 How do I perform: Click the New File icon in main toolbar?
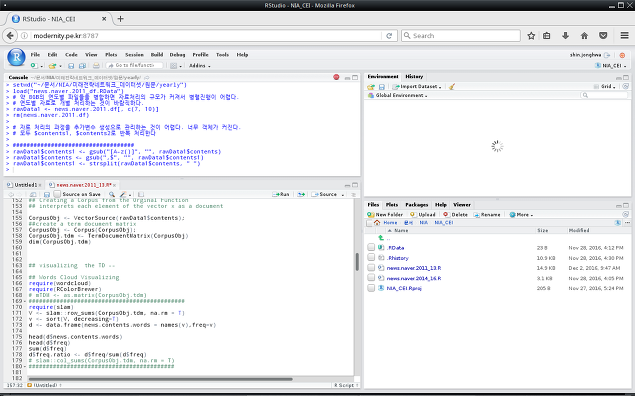click(x=34, y=66)
